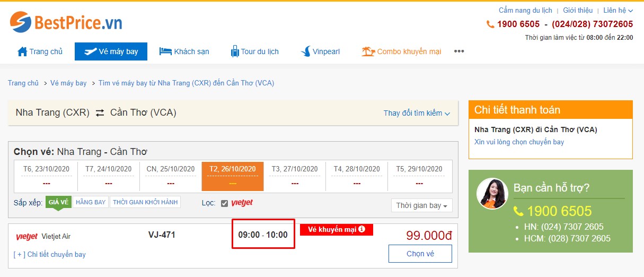Click the (024/028) 73072605 number in header

tap(593, 24)
